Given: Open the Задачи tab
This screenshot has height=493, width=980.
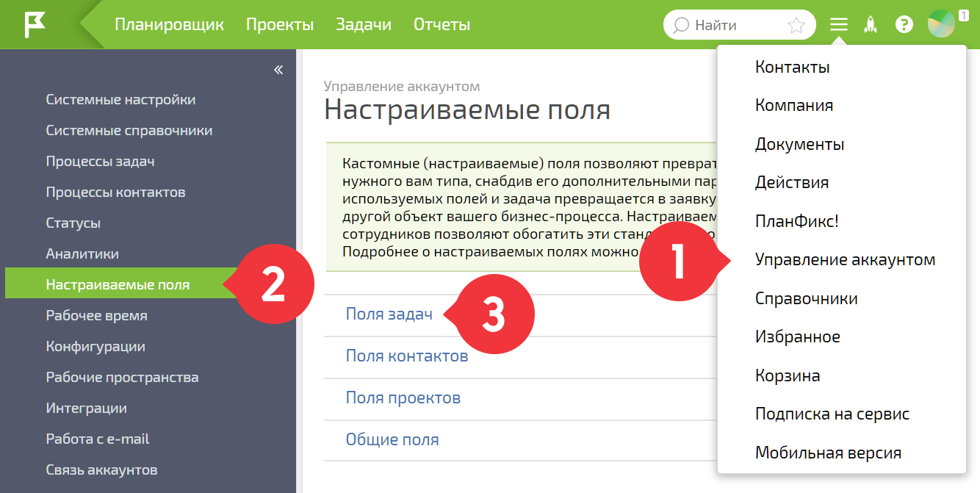Looking at the screenshot, I should [364, 24].
